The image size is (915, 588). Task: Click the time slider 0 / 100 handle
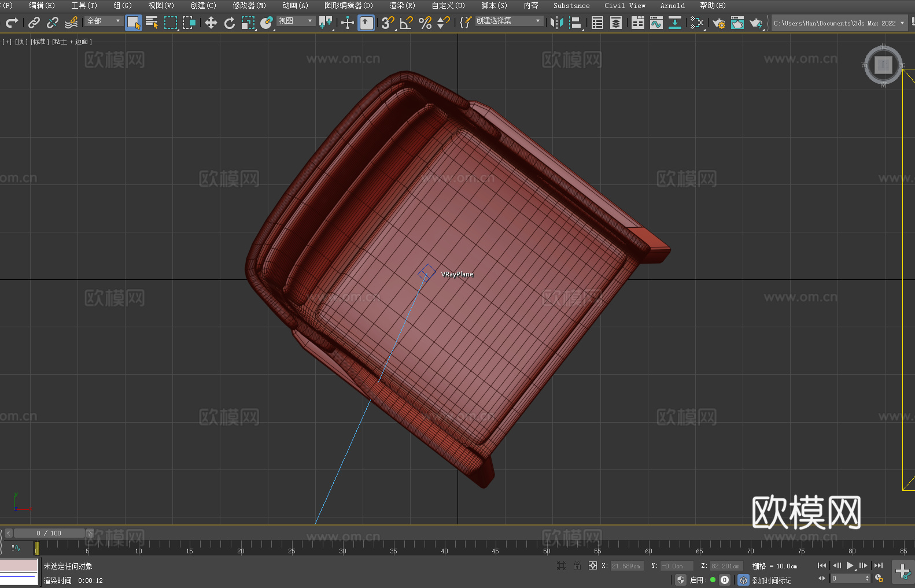tap(49, 533)
